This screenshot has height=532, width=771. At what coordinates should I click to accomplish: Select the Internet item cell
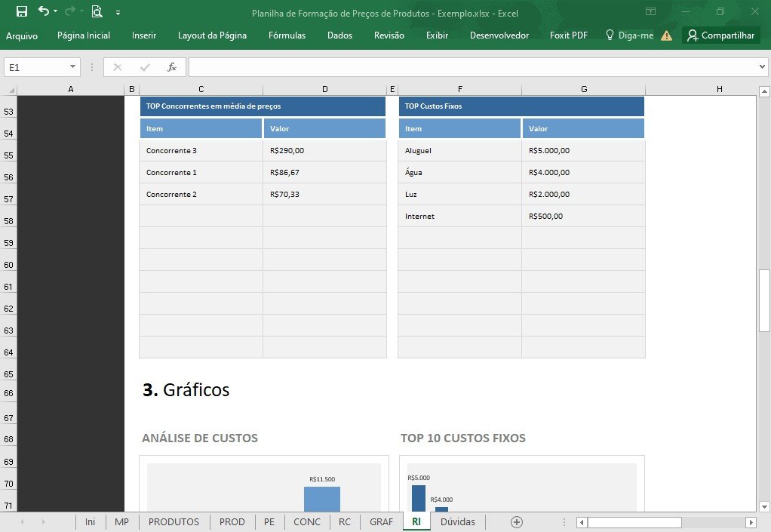click(459, 217)
